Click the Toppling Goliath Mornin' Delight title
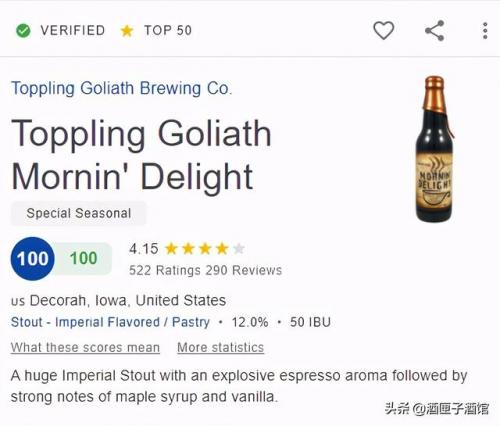 141,155
